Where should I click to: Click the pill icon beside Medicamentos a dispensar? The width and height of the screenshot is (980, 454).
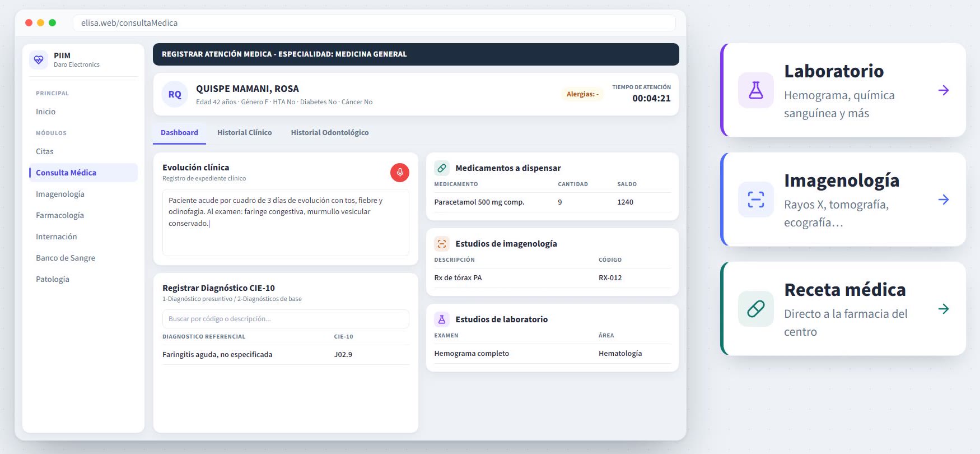442,168
